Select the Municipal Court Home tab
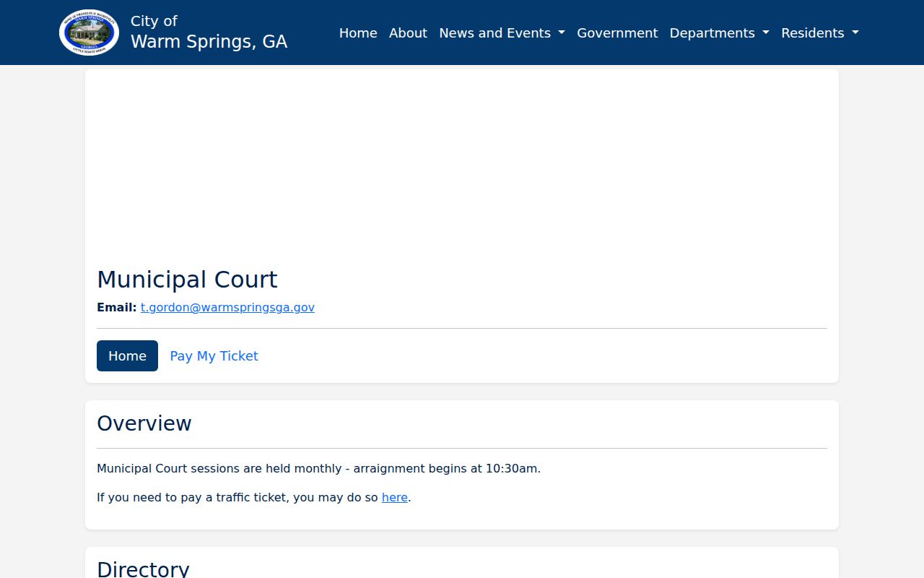This screenshot has height=578, width=924. click(127, 355)
